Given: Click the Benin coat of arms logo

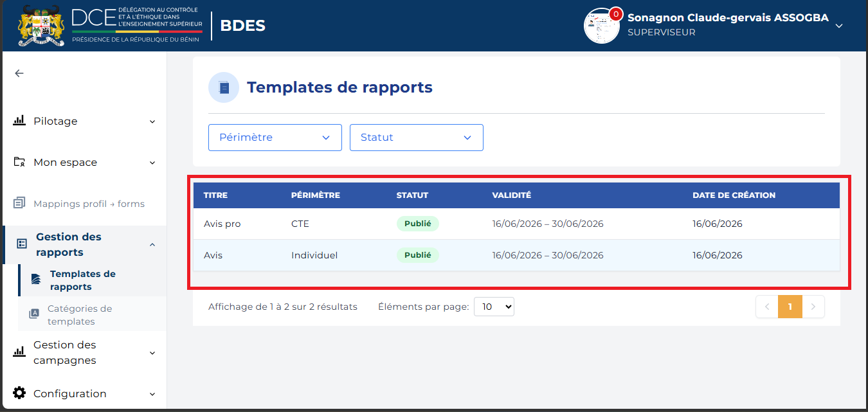Looking at the screenshot, I should 41,26.
